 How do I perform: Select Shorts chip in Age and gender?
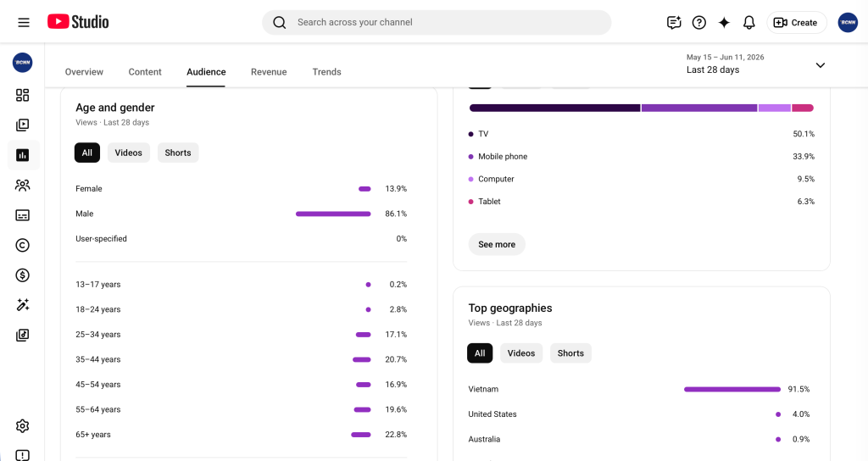coord(178,153)
